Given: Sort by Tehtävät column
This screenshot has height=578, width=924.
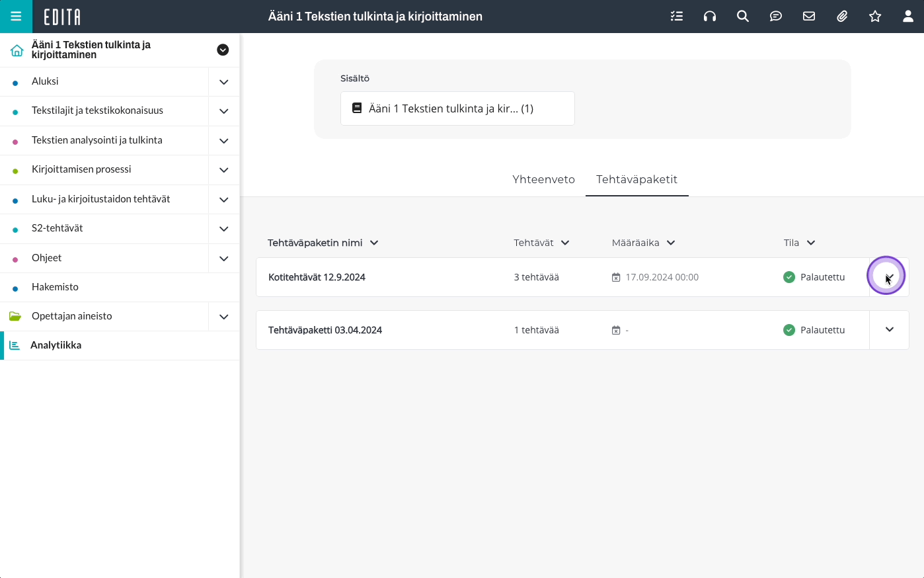Looking at the screenshot, I should 541,243.
